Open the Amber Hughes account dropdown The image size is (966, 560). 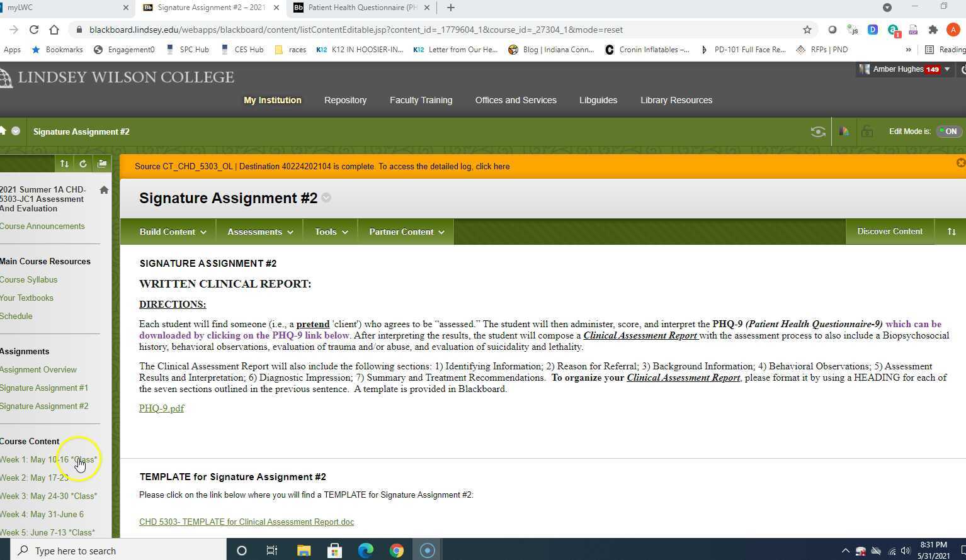(905, 69)
